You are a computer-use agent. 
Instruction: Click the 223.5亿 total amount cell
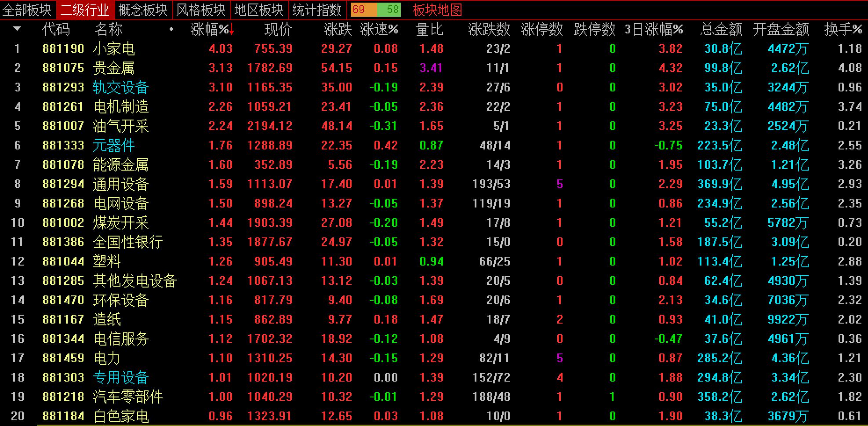tap(719, 145)
